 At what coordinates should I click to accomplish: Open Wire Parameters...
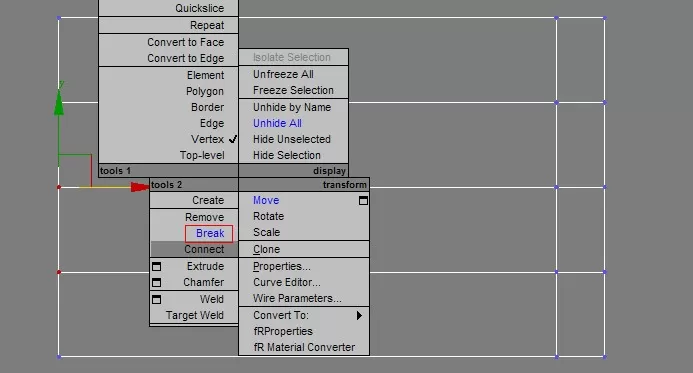(x=297, y=298)
